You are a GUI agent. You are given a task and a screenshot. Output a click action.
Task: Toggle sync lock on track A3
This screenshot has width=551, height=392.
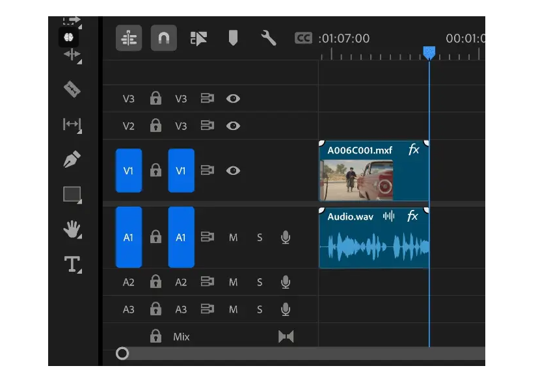pos(208,309)
